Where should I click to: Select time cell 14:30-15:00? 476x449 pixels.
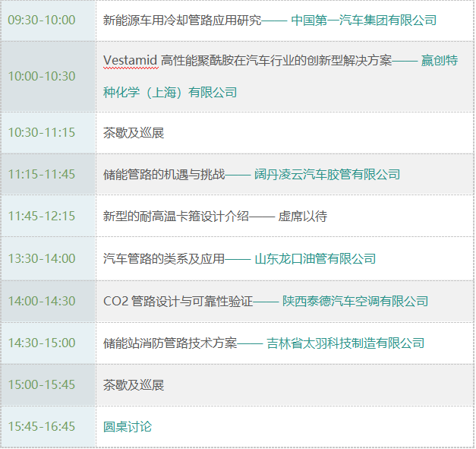(49, 343)
